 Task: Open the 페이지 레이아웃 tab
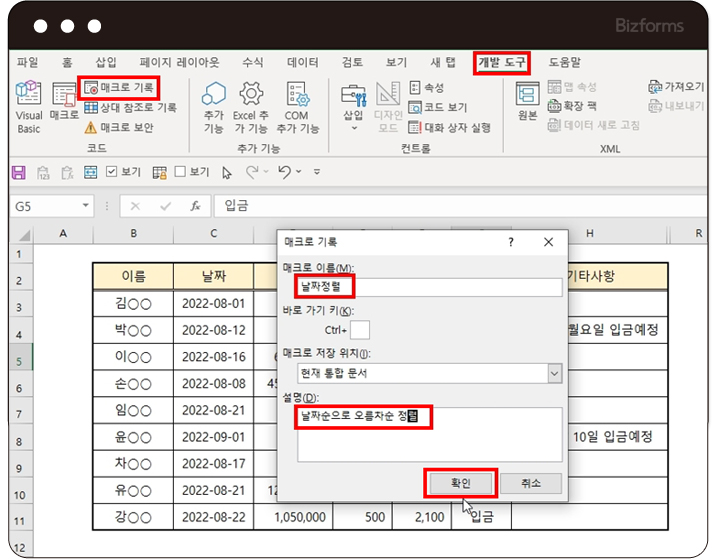point(180,62)
